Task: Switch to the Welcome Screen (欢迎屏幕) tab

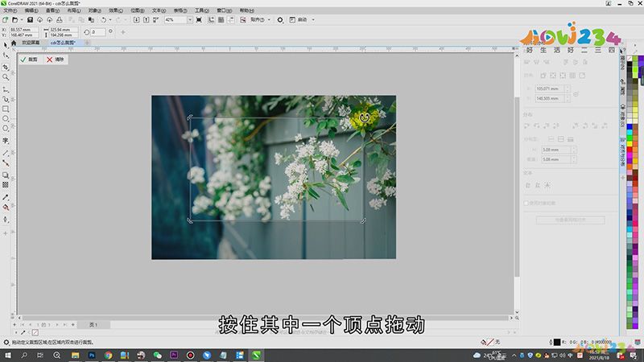Action: (x=31, y=43)
